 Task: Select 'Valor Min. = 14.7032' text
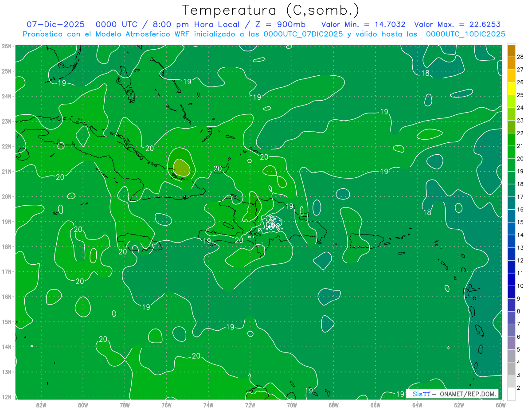(x=364, y=24)
